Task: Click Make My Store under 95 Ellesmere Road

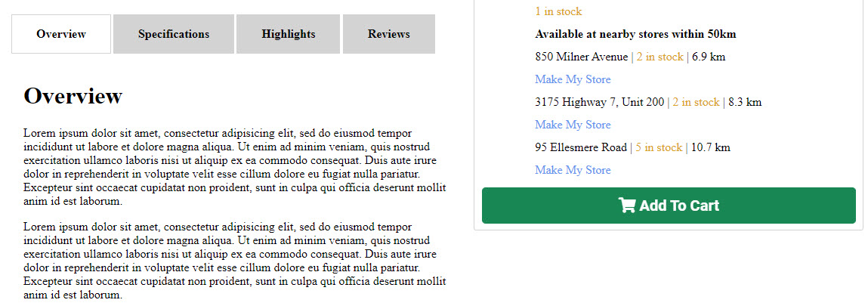Action: 573,170
